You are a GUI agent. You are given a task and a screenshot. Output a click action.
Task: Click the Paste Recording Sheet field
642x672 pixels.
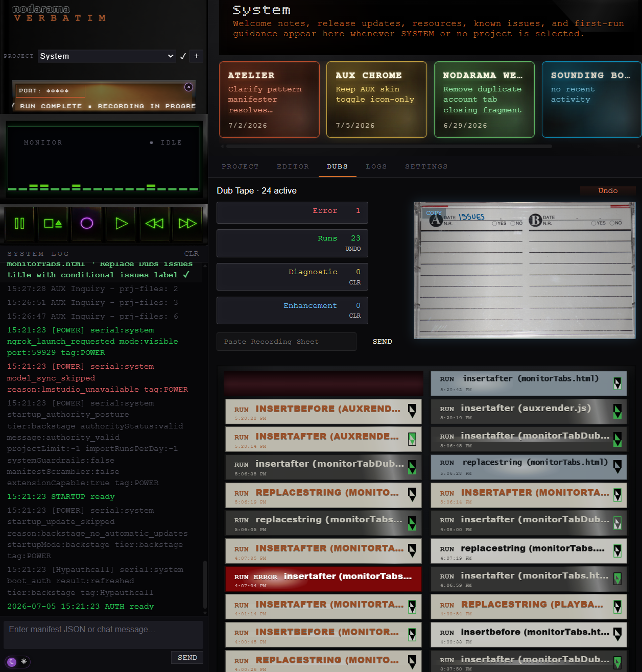click(x=287, y=342)
